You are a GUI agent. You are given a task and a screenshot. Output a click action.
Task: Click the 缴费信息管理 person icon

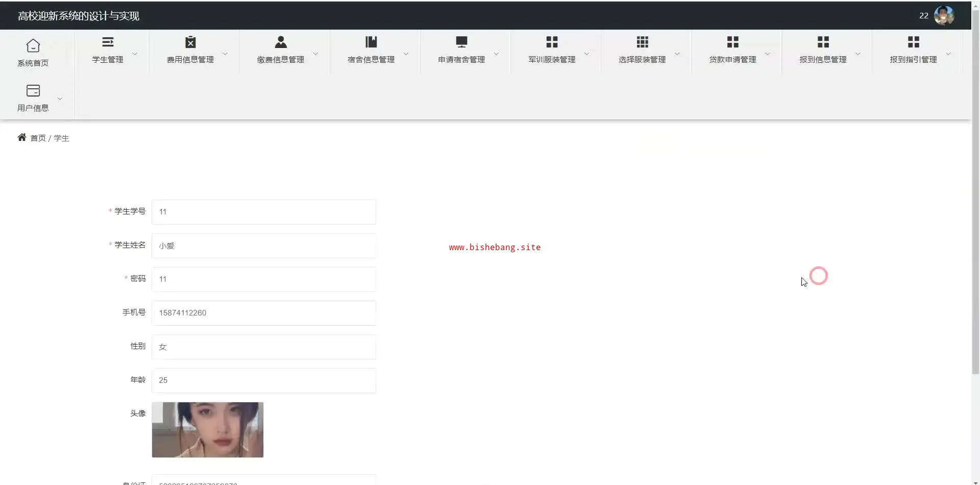tap(281, 42)
